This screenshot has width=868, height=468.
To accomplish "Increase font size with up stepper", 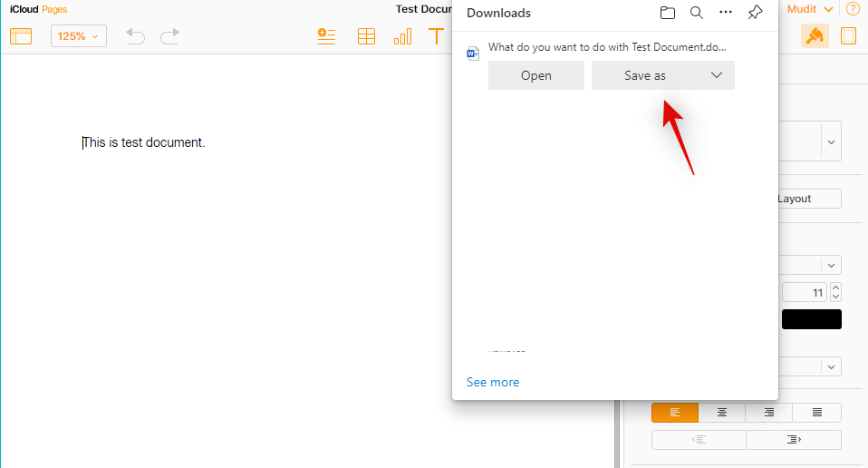I will 836,288.
